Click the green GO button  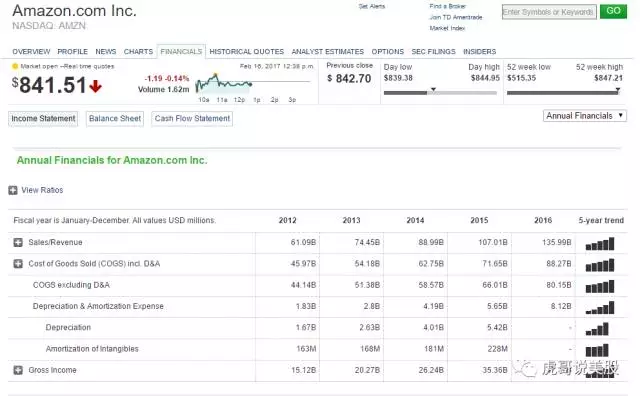tap(613, 11)
